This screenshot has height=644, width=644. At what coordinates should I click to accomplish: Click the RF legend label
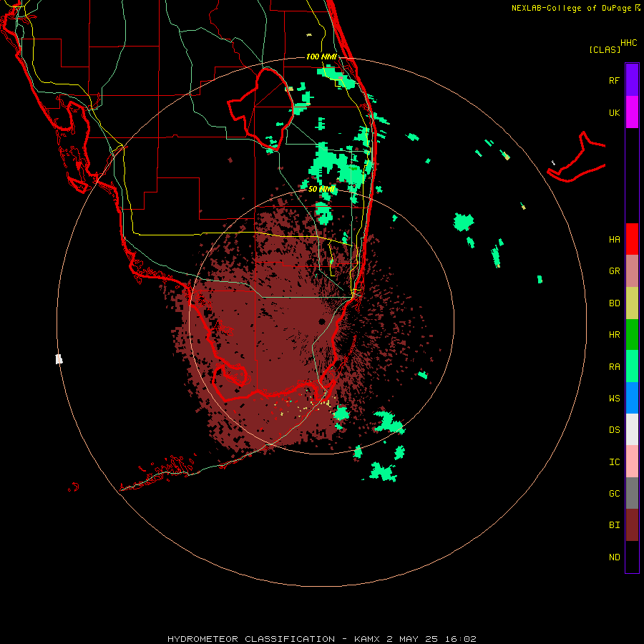(614, 80)
